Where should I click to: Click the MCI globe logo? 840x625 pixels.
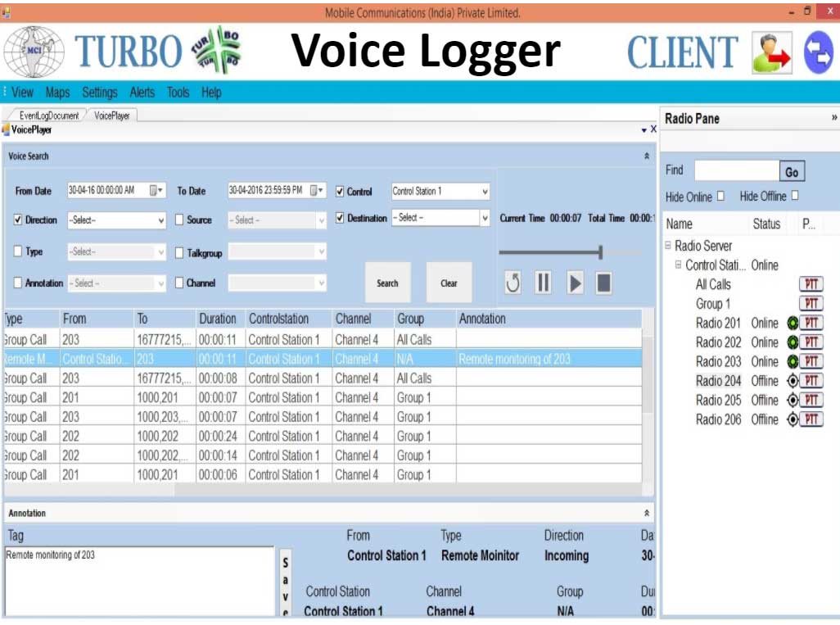tap(34, 52)
